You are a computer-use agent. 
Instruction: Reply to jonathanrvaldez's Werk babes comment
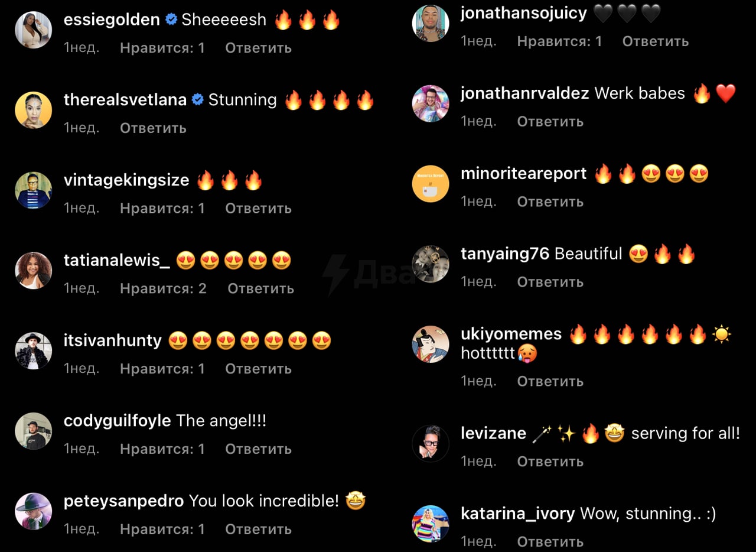point(550,121)
